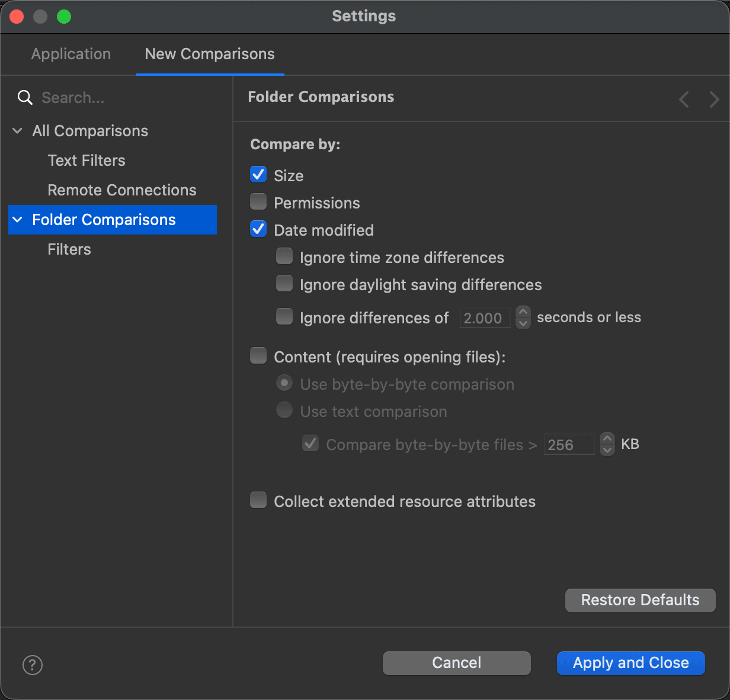Collapse the Folder Comparisons tree arrow
The image size is (730, 700).
click(x=18, y=220)
